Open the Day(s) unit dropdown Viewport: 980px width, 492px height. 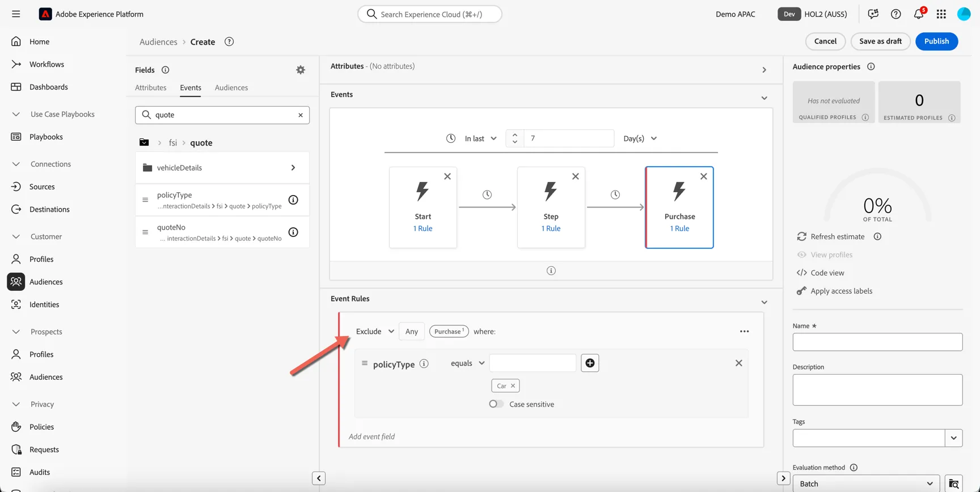click(x=640, y=138)
